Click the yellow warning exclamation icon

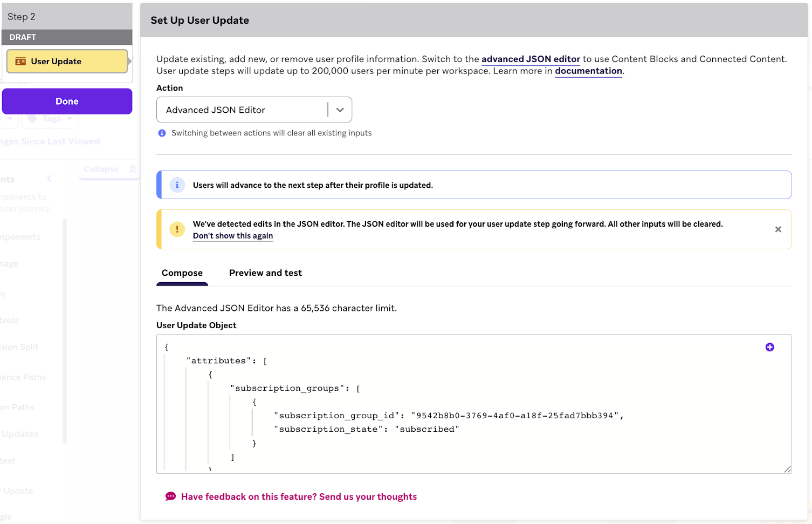point(177,229)
